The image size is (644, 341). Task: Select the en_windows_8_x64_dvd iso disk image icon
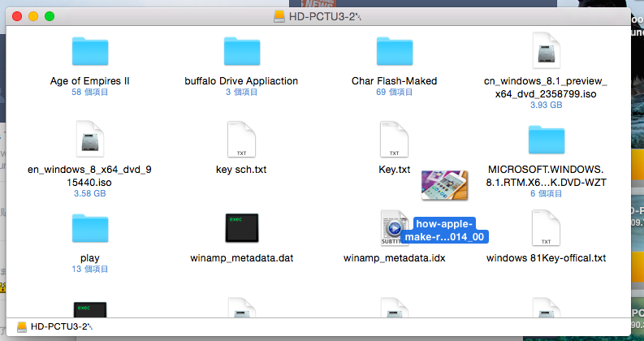(90, 139)
